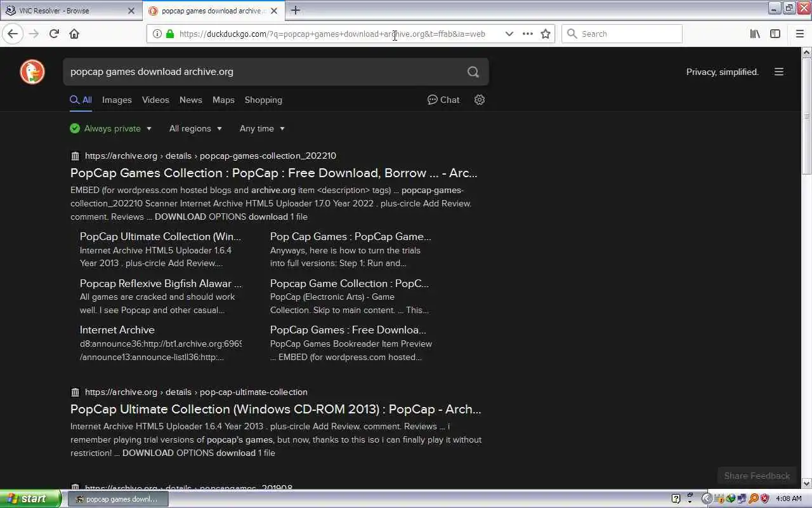Click the page scrollbar up arrow
This screenshot has height=508, width=812.
[807, 52]
